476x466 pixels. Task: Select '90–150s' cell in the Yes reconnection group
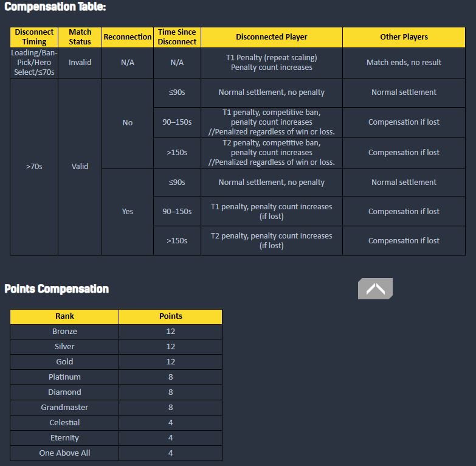click(177, 212)
